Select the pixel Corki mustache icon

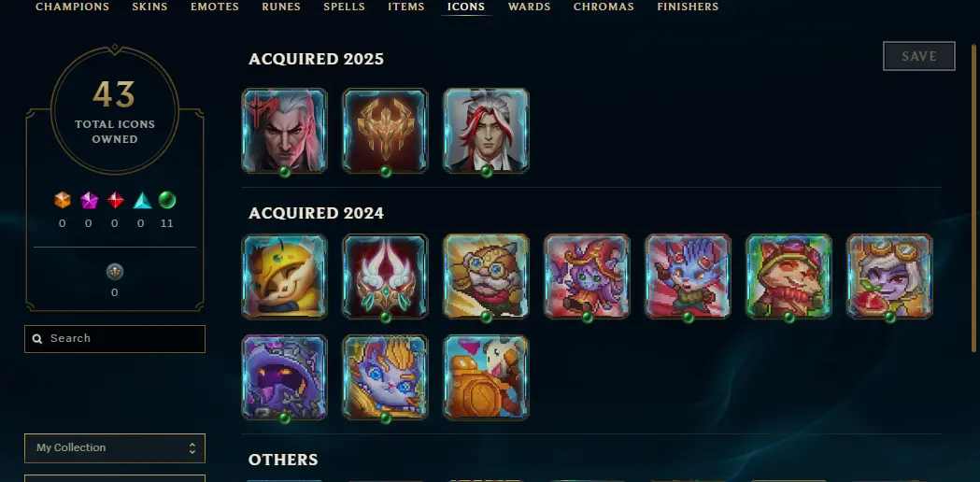[486, 276]
